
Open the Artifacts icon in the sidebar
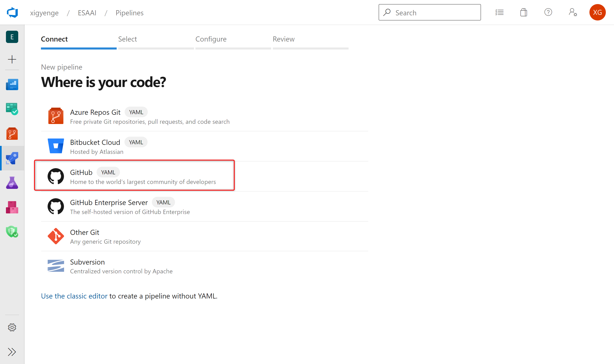click(12, 207)
